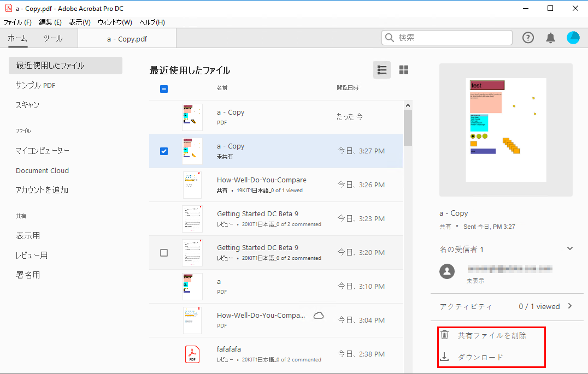Click 共有ファイルを削除 text
The width and height of the screenshot is (588, 374).
pos(492,335)
